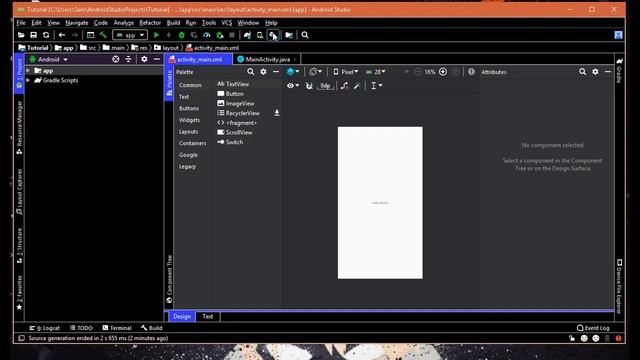Minimize the Palette panel
This screenshot has width=640, height=360.
[276, 72]
